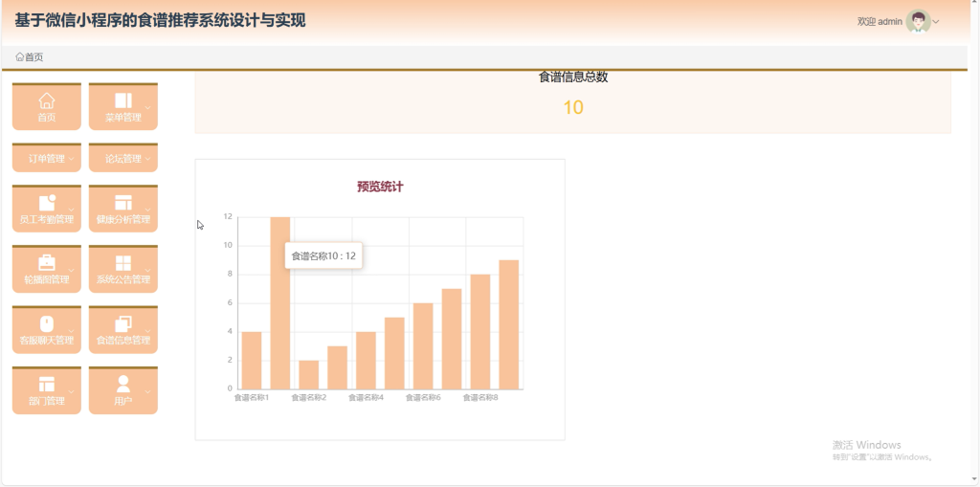Open the 论坛管理 menu label

coord(123,159)
